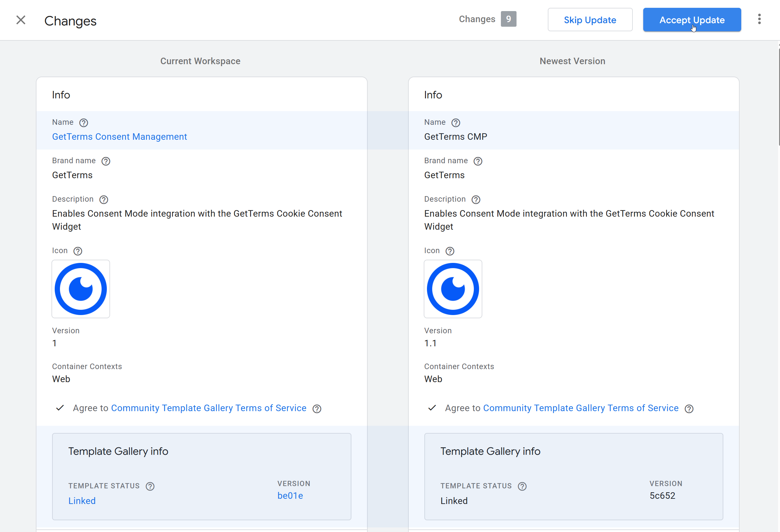The width and height of the screenshot is (780, 532).
Task: Click help icon beside Icon label in Current Workspace
Action: pos(78,251)
